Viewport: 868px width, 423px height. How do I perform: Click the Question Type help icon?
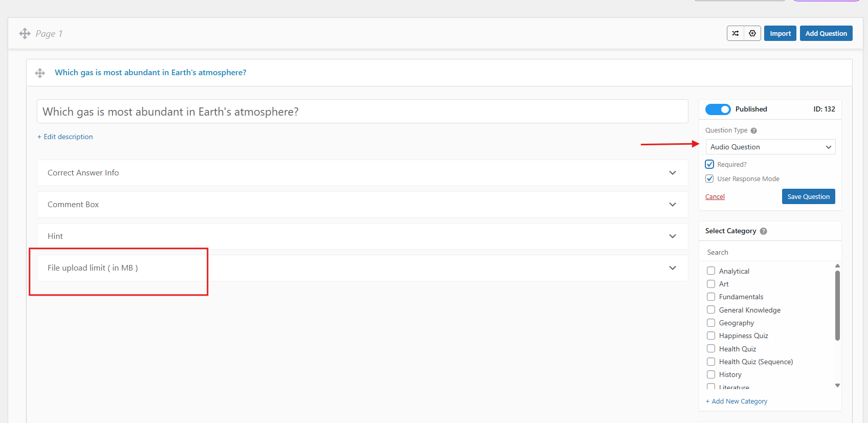tap(753, 130)
